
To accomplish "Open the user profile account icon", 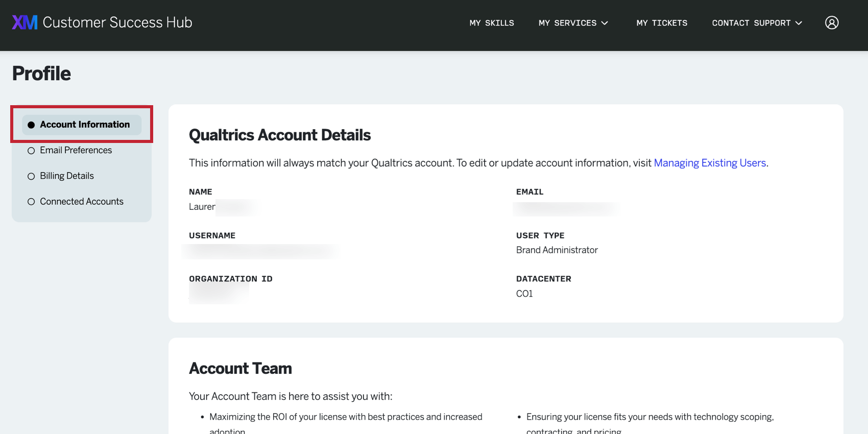I will tap(831, 23).
